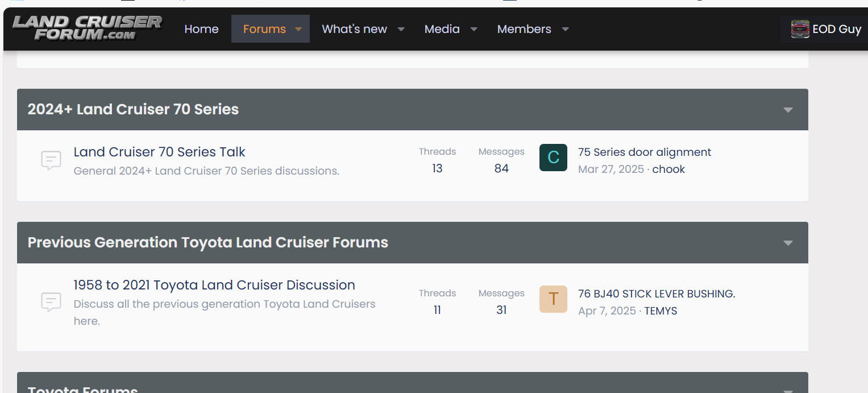Expand the Media dropdown arrow
This screenshot has width=868, height=393.
click(474, 30)
